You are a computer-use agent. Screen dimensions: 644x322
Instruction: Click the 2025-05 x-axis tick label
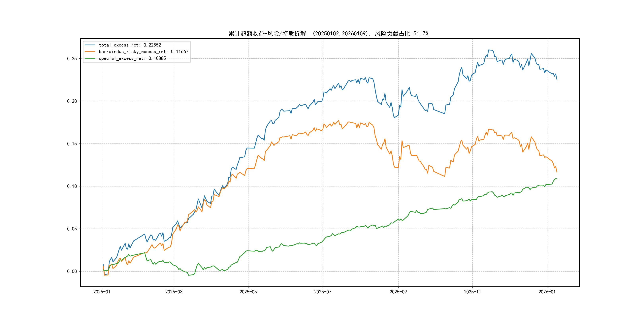tap(248, 292)
